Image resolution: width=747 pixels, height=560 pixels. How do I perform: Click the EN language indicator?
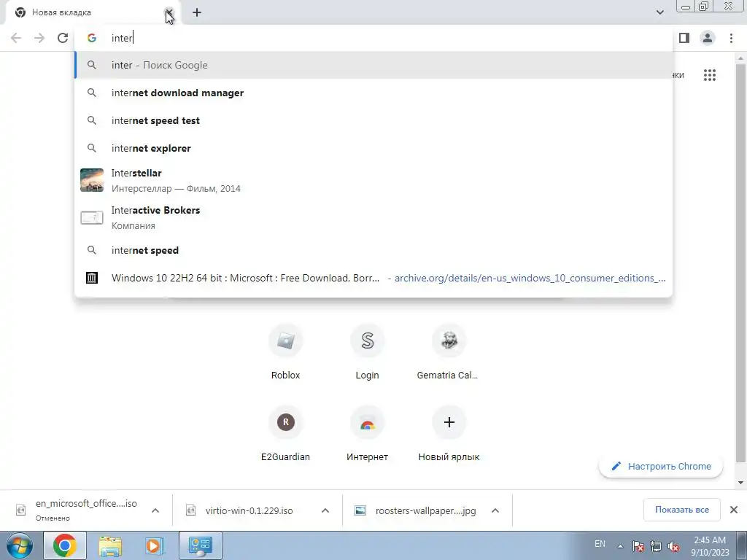pos(600,544)
